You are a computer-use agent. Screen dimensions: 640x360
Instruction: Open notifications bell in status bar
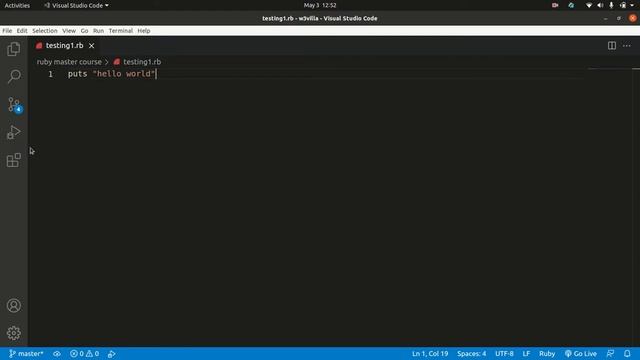pyautogui.click(x=627, y=353)
